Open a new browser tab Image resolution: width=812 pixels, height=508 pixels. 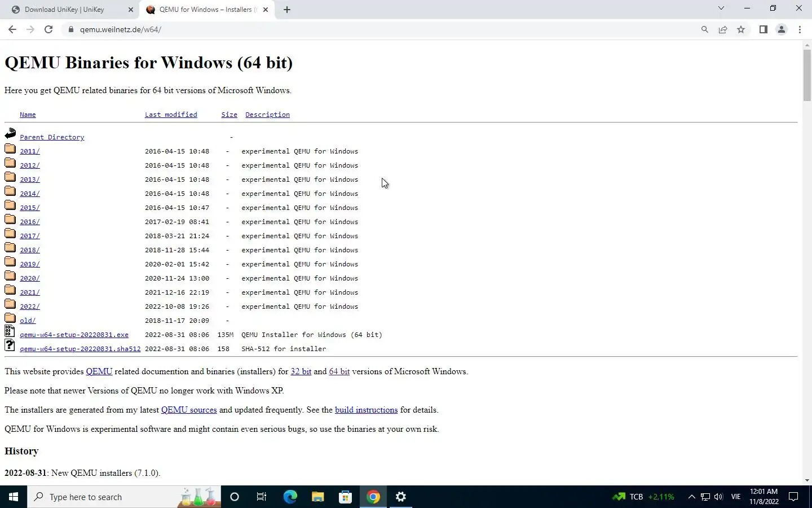click(287, 10)
